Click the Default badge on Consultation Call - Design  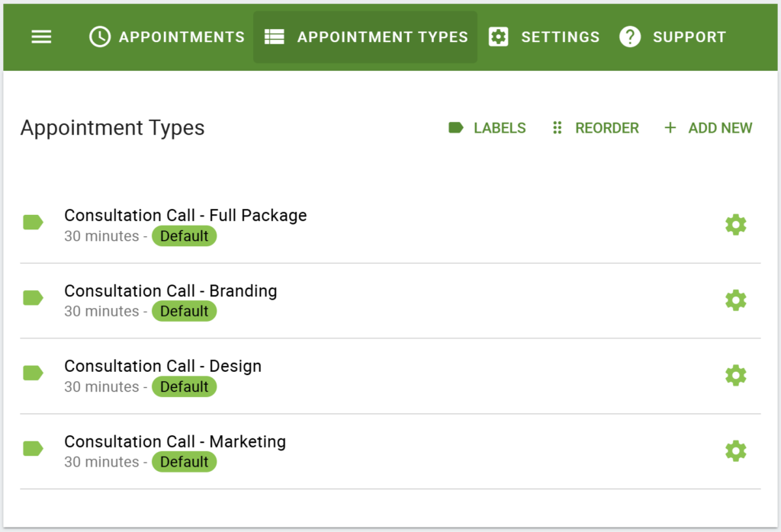(184, 387)
